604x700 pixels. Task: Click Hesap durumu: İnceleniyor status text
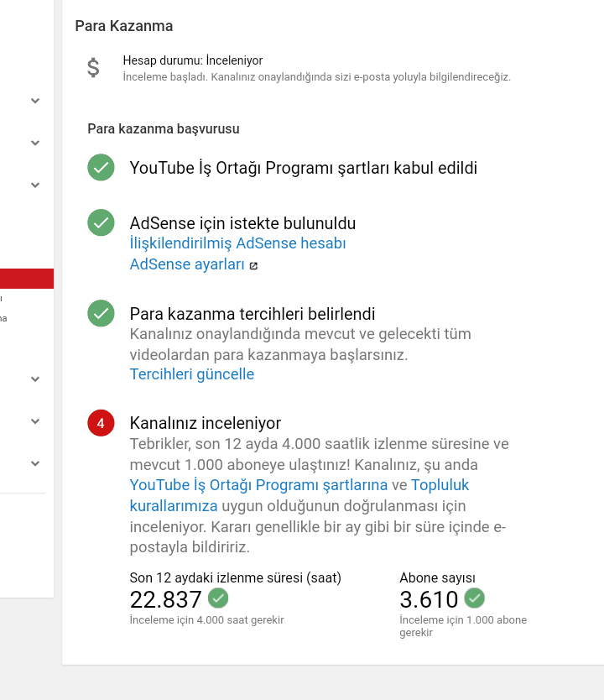tap(193, 60)
